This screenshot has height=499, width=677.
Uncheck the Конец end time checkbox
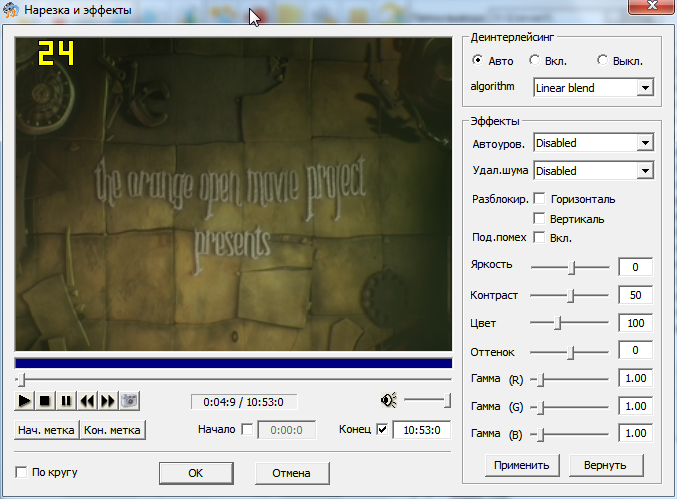pyautogui.click(x=382, y=430)
